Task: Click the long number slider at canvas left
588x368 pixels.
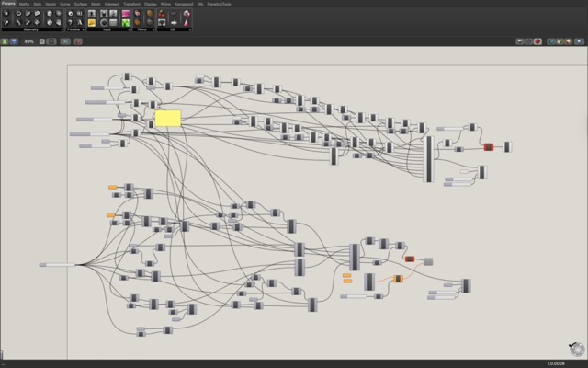Action: [x=57, y=264]
